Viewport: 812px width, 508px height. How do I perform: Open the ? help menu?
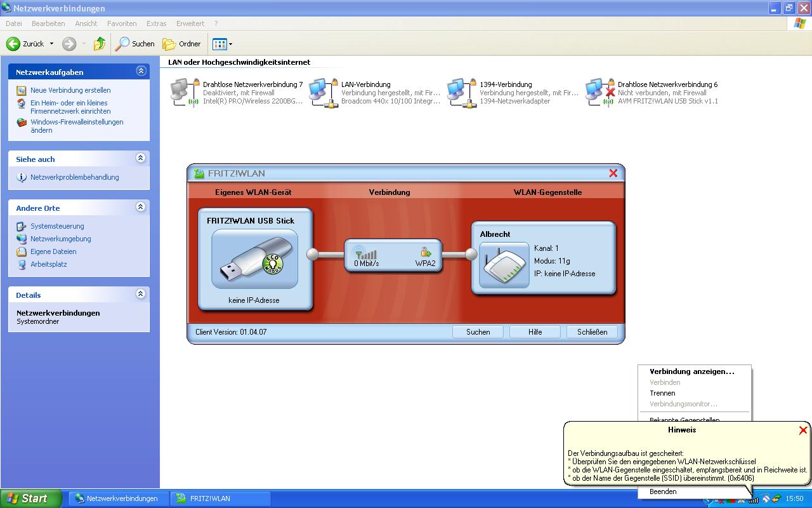(x=216, y=23)
